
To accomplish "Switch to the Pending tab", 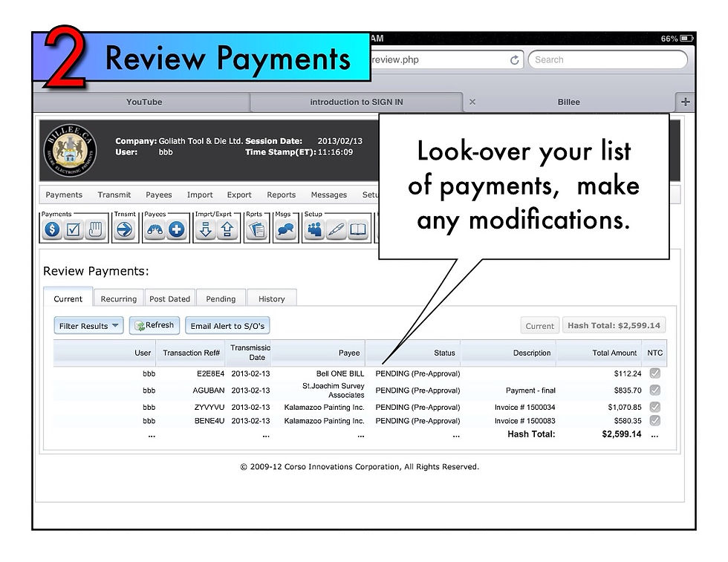I will click(221, 298).
